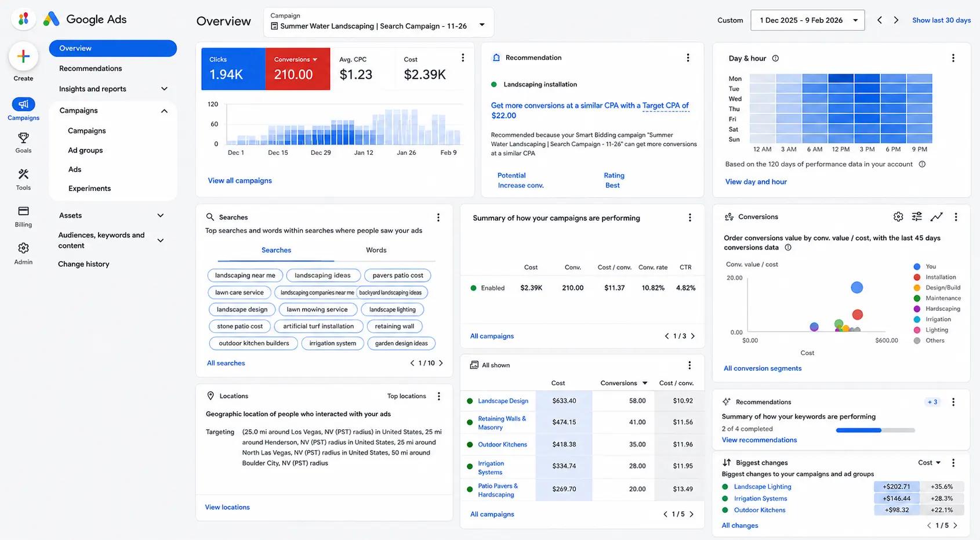Switch to the Words tab
The width and height of the screenshot is (980, 540).
pos(376,251)
